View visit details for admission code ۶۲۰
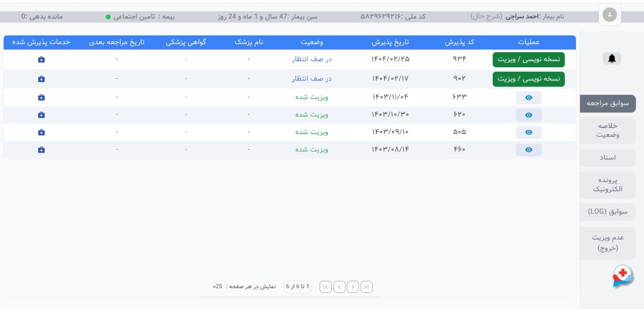Screen dimensions: 644x309 pos(528,115)
